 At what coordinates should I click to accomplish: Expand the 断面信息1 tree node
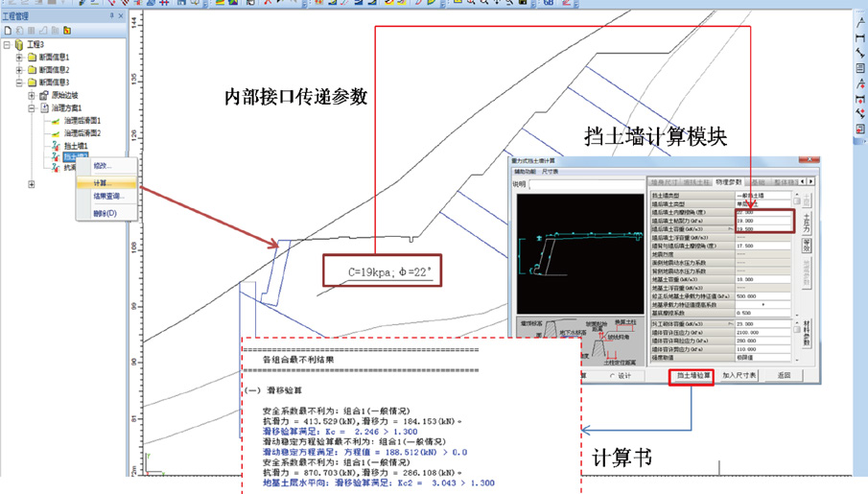[x=19, y=58]
